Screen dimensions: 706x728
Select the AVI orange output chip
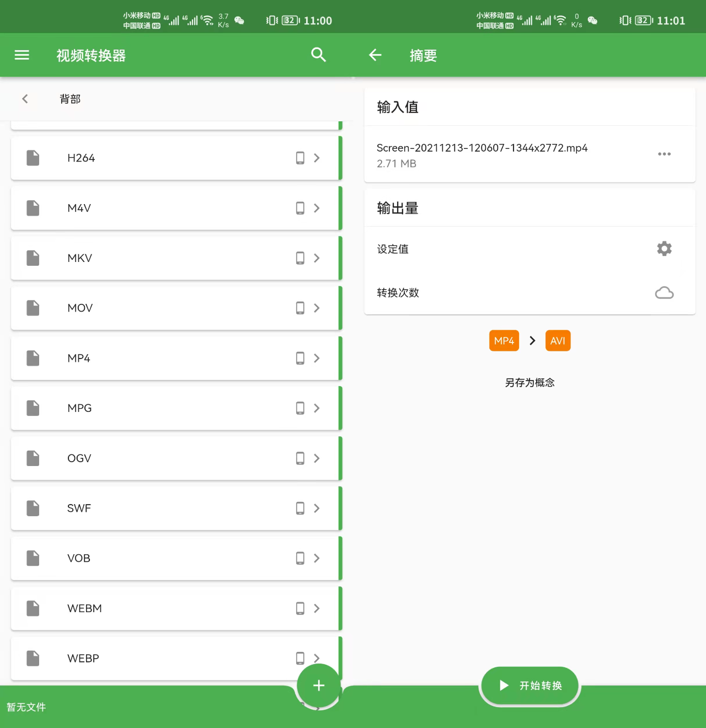point(558,340)
